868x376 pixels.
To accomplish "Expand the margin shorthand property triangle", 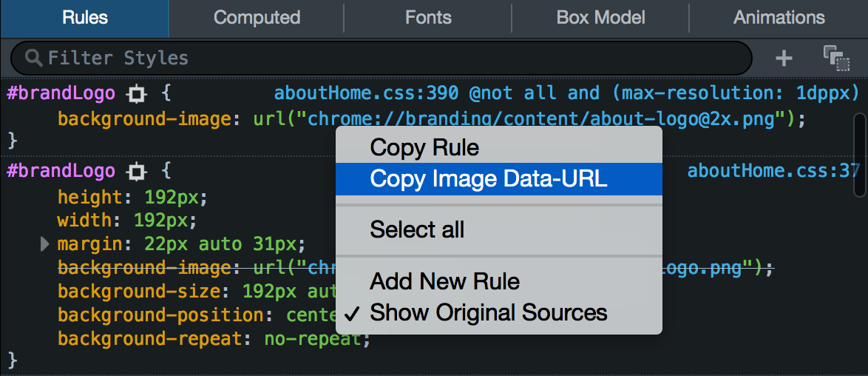I will pyautogui.click(x=46, y=244).
